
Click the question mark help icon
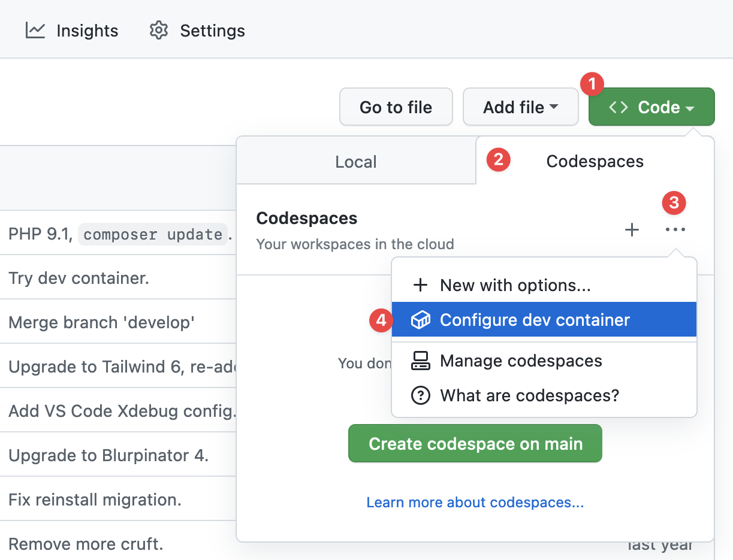click(x=421, y=395)
